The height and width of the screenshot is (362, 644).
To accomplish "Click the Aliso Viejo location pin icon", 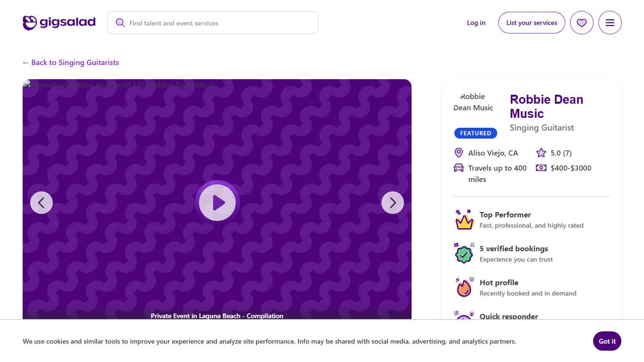I will 458,153.
